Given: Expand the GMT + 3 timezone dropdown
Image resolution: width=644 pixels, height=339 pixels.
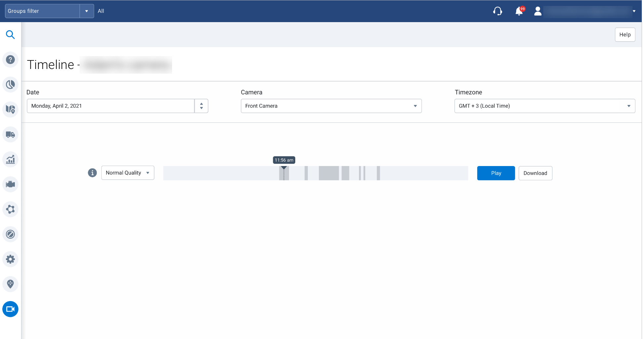Looking at the screenshot, I should click(544, 106).
